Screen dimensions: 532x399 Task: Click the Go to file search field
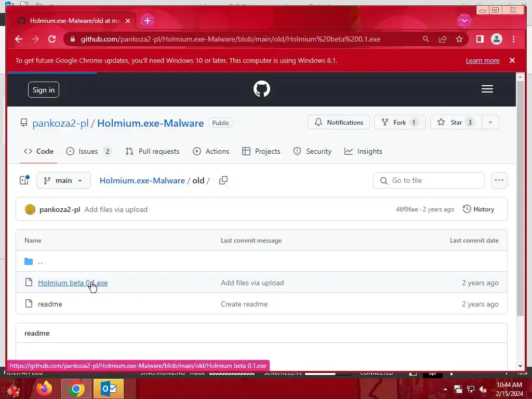pyautogui.click(x=429, y=180)
